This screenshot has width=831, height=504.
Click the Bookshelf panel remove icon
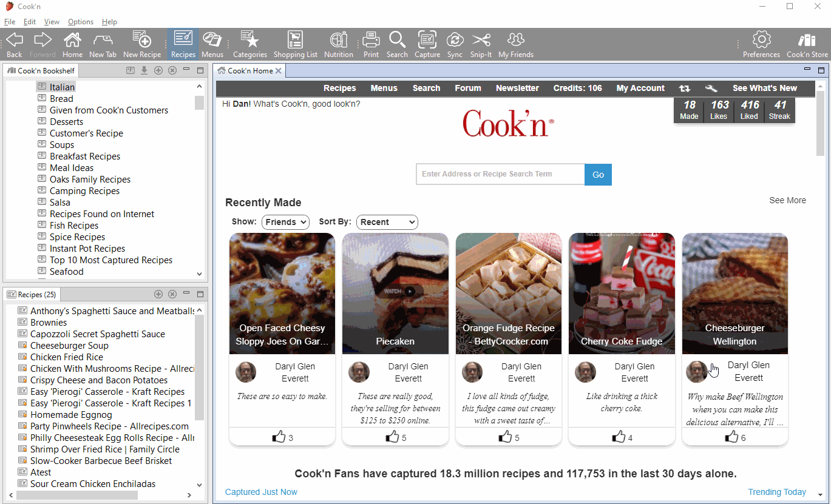(172, 70)
